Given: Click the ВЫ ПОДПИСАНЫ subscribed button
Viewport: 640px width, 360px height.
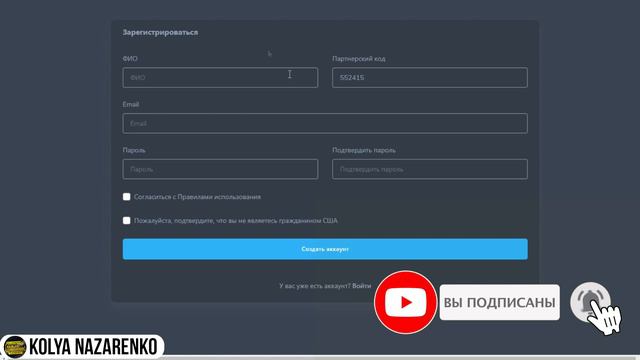Looking at the screenshot, I should (x=500, y=302).
